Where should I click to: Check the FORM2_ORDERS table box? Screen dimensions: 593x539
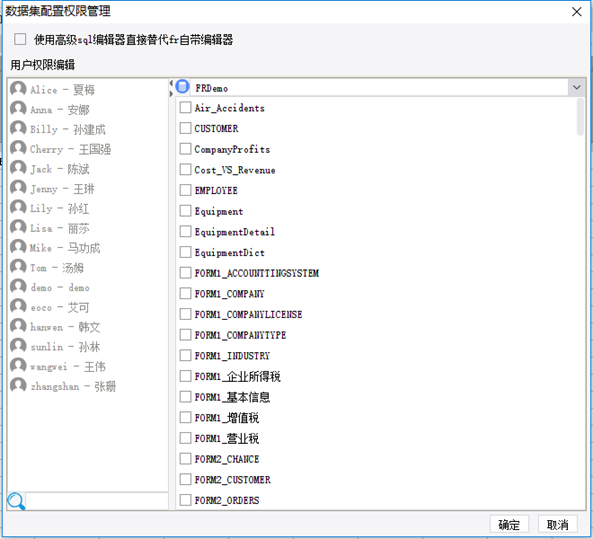(185, 500)
